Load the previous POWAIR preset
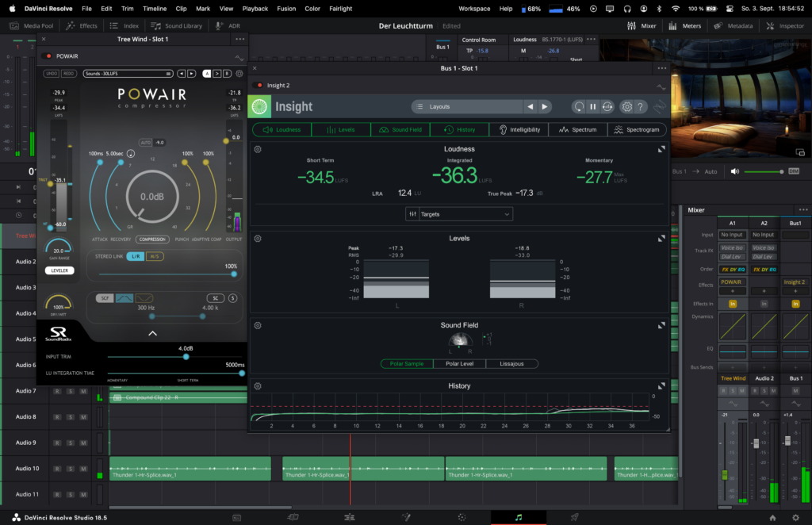The height and width of the screenshot is (525, 812). tap(182, 74)
